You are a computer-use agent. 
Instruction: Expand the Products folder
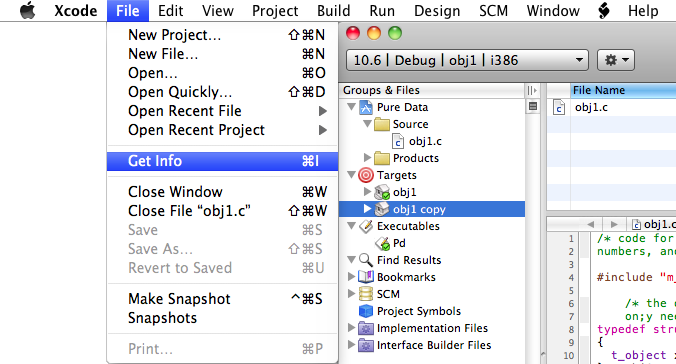(367, 158)
